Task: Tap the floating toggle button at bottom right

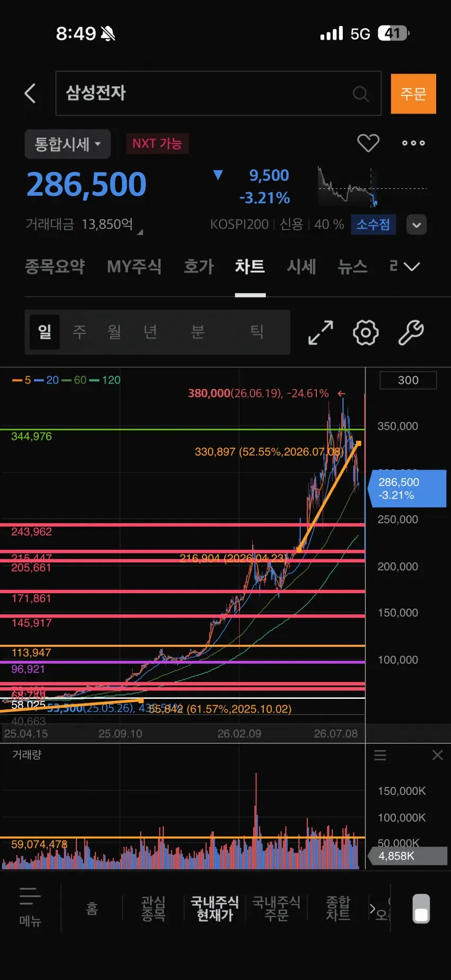Action: [x=421, y=908]
